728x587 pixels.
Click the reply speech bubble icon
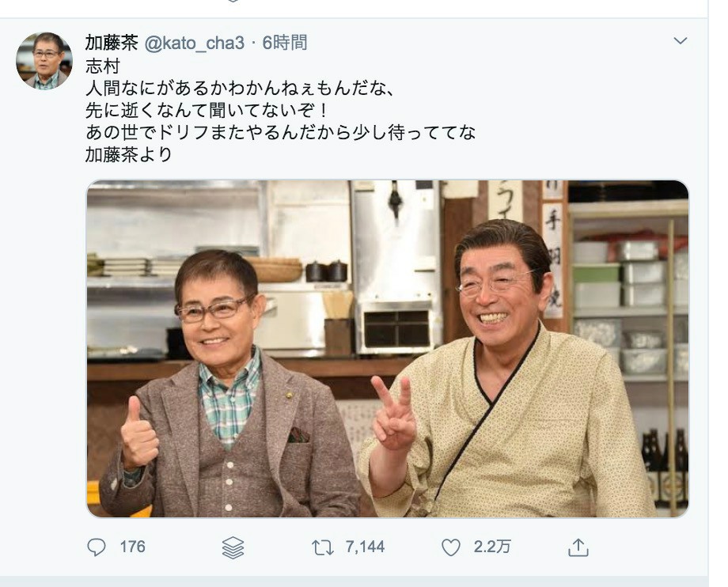point(96,547)
